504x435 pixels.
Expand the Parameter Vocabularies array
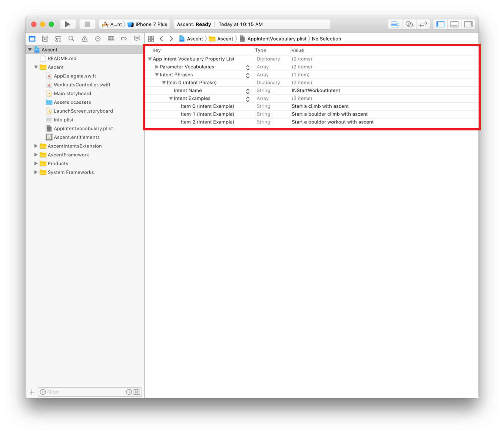coord(157,67)
